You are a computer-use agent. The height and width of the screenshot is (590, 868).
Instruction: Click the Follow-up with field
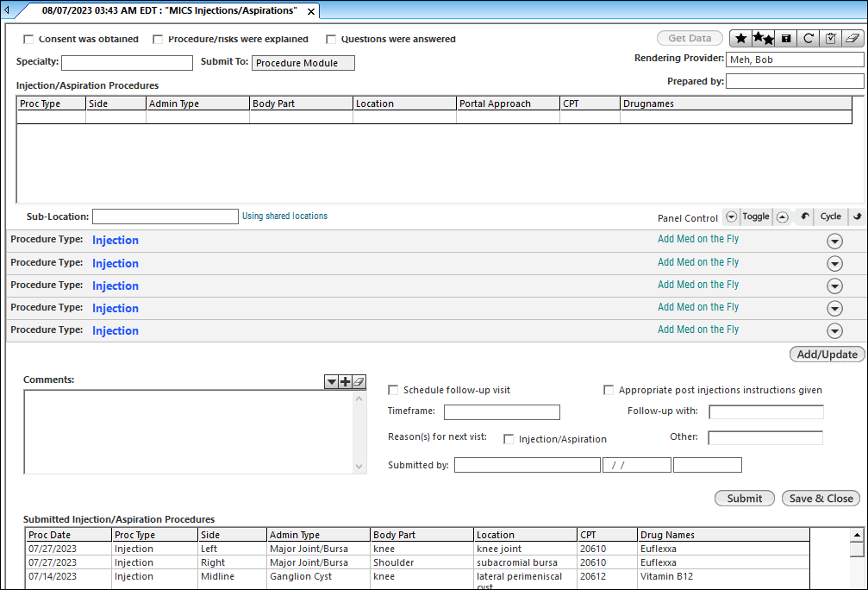tap(766, 412)
